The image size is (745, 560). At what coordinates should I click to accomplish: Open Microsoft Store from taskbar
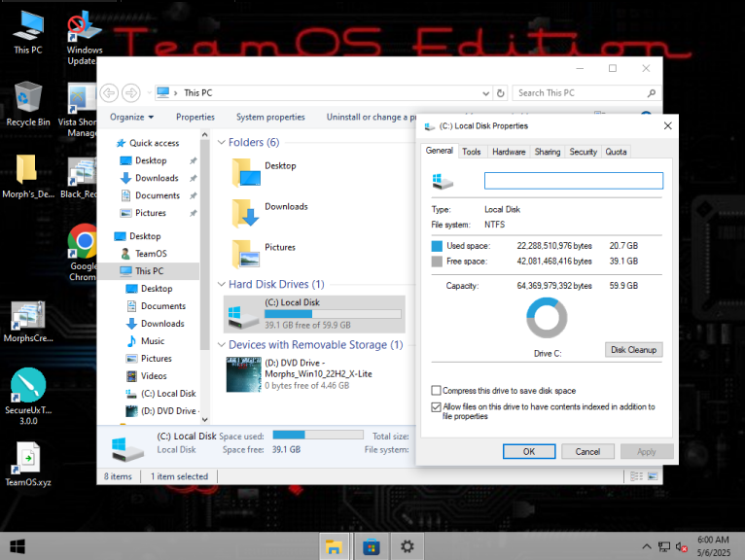pos(372,546)
